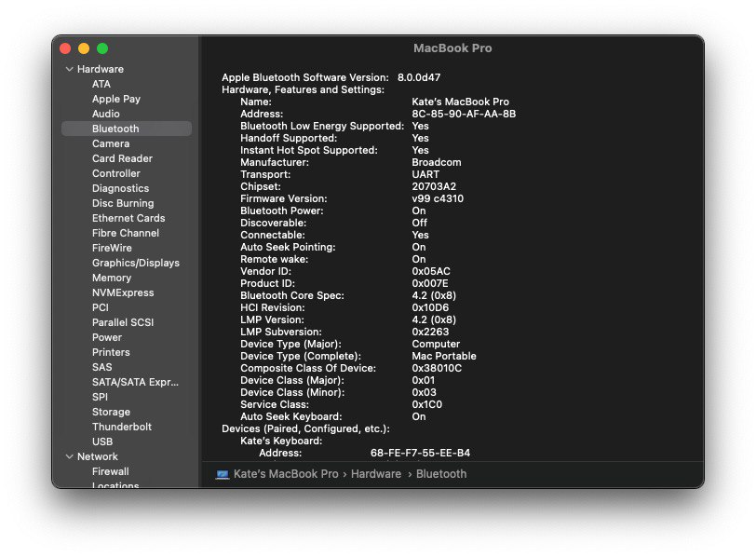Select Bluetooth address 8C-85-90-AF-AA-8B
This screenshot has width=756, height=557.
[464, 114]
